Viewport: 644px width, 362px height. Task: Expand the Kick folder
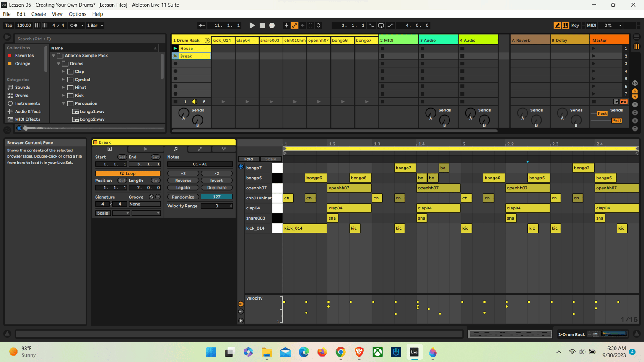tap(63, 96)
